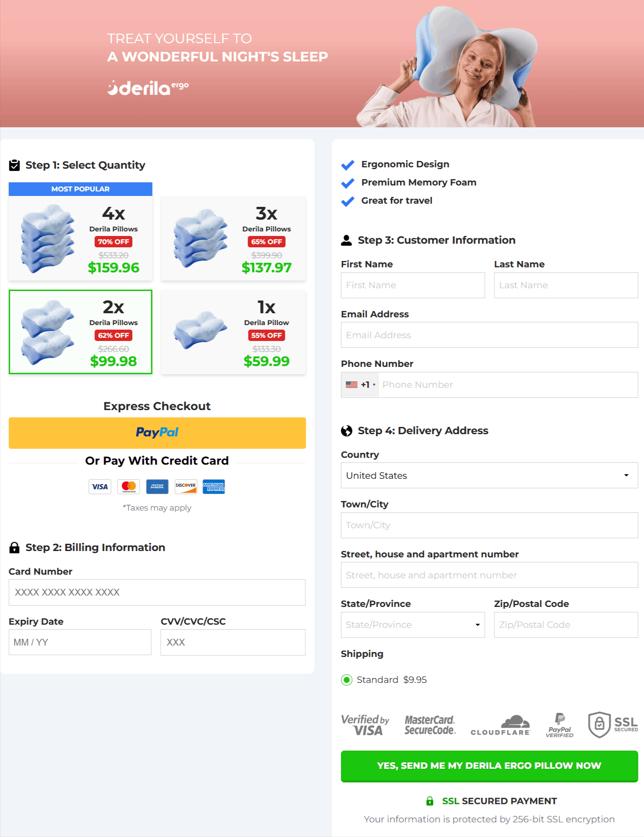Click the Verified by VISA badge
Viewport: 644px width, 837px height.
365,725
